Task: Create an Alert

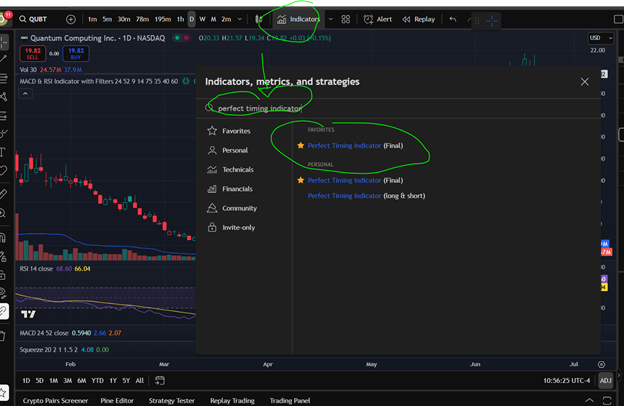Action: [x=378, y=19]
